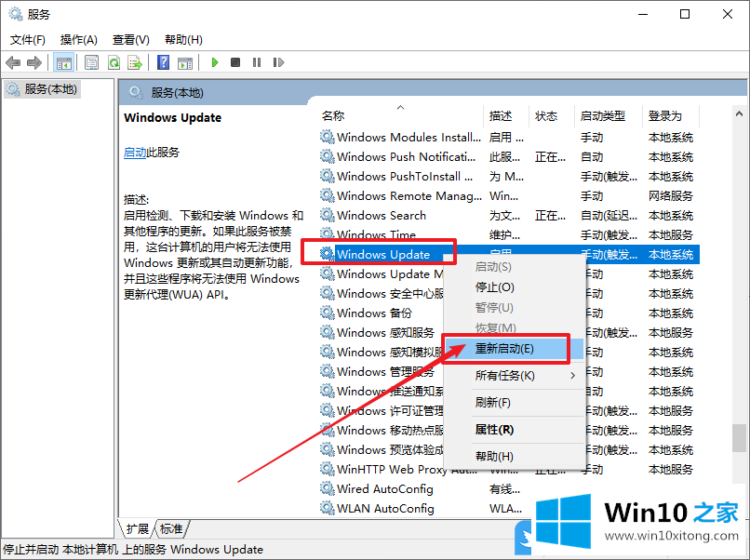Click the show/hide action pane icon
Image resolution: width=750 pixels, height=560 pixels.
coord(185,62)
